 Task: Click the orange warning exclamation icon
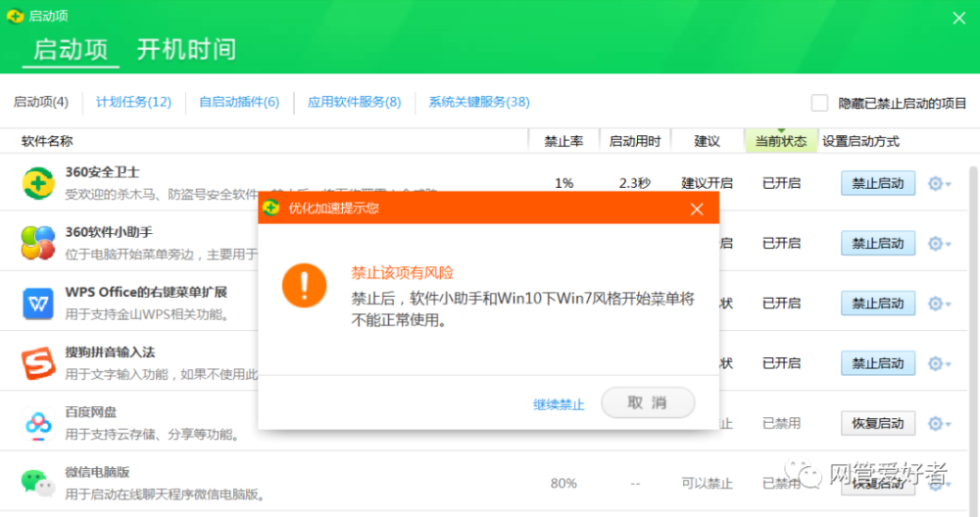click(305, 285)
